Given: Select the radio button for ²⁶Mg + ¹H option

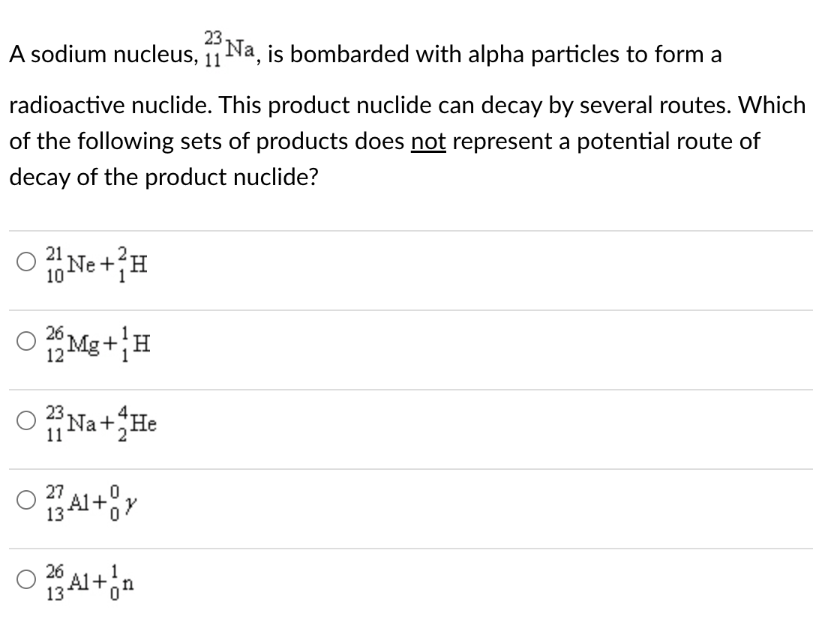Looking at the screenshot, I should click(x=25, y=339).
